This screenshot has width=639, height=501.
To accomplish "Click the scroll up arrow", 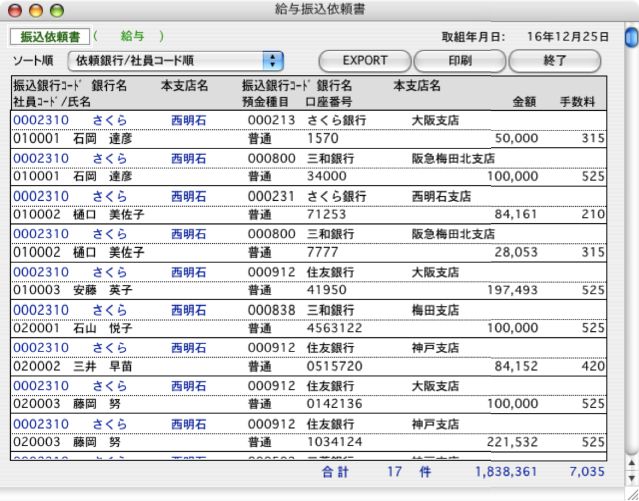I will pos(630,462).
